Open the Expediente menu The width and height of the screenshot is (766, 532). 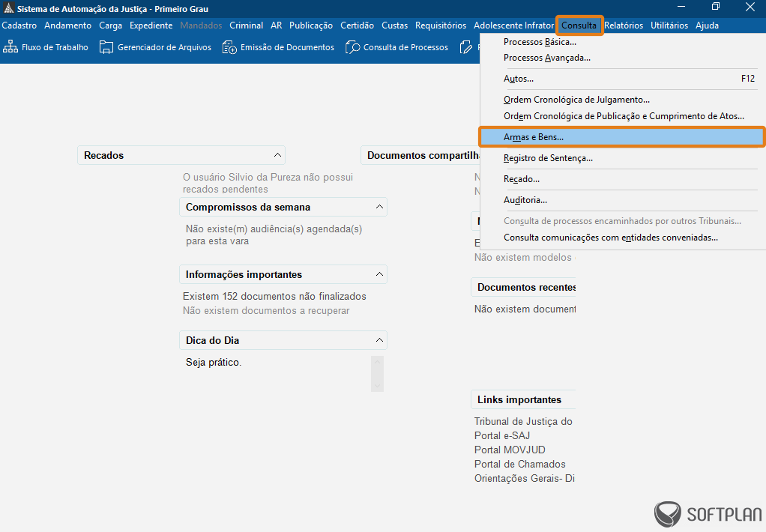tap(151, 25)
